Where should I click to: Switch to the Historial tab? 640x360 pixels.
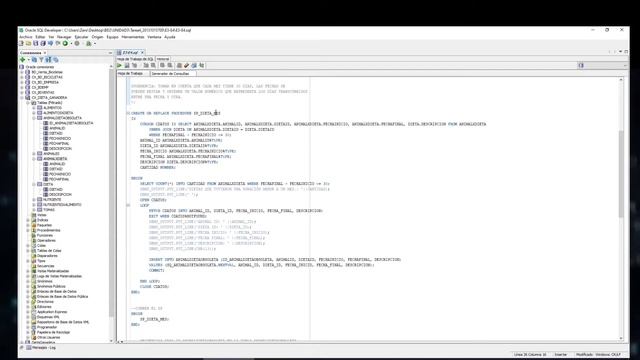(163, 59)
